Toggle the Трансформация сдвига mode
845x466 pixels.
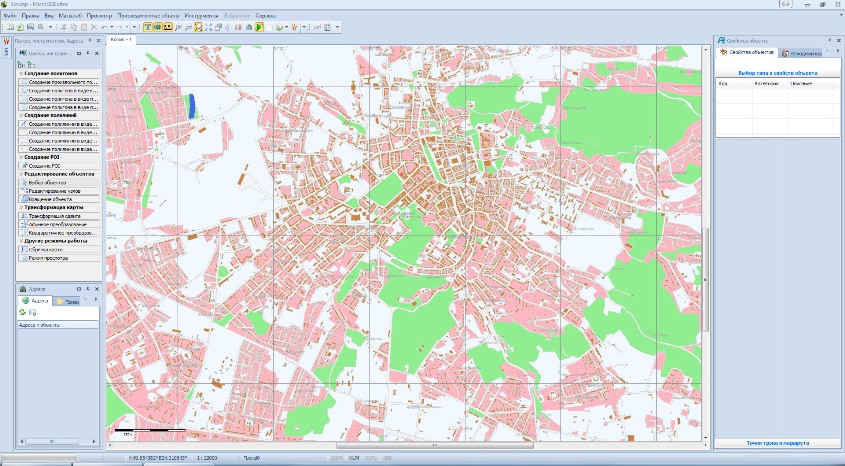click(x=53, y=216)
